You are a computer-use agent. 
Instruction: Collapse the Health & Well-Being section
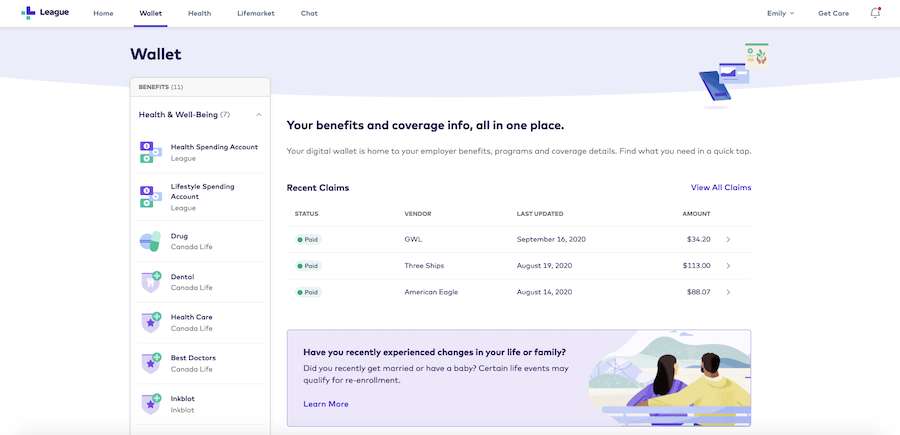(259, 115)
